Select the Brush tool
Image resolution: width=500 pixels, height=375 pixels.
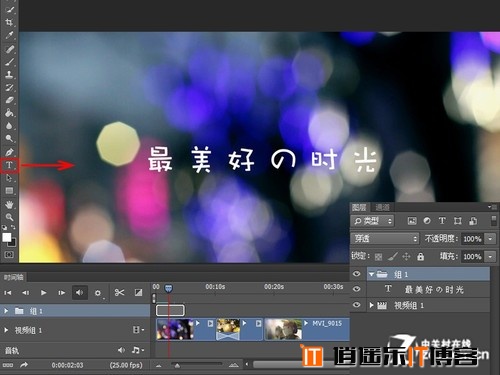point(9,62)
